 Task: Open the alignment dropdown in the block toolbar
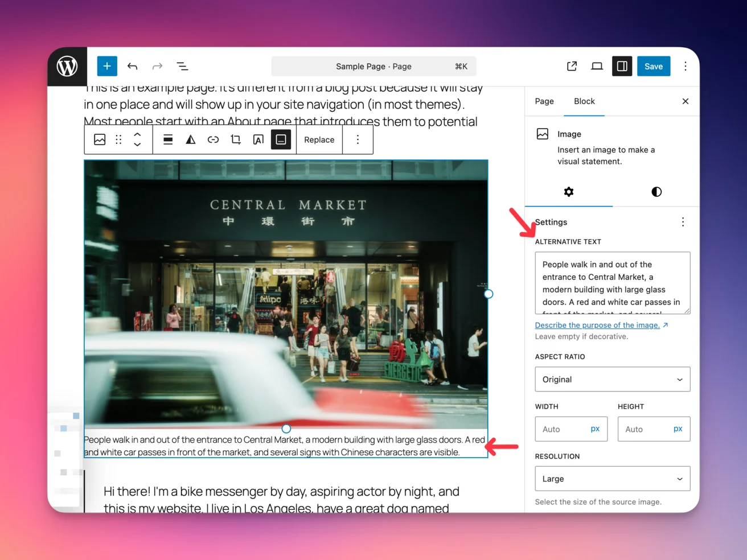point(167,139)
